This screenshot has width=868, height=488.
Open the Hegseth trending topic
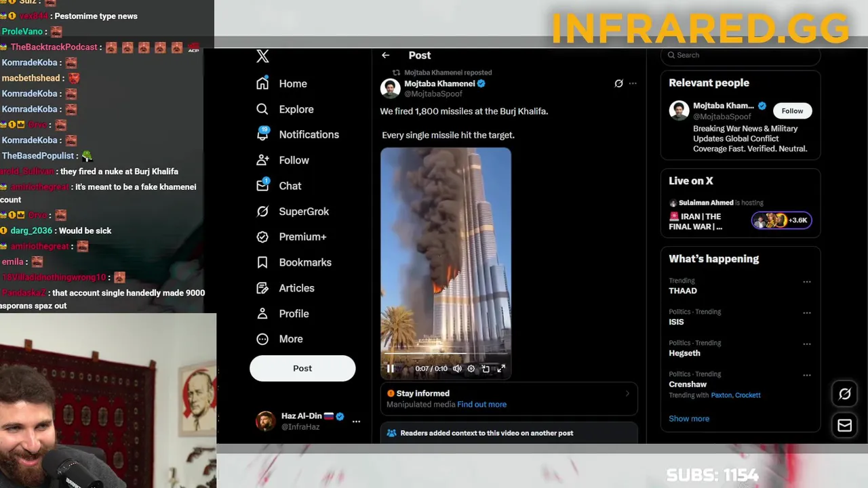pos(684,353)
